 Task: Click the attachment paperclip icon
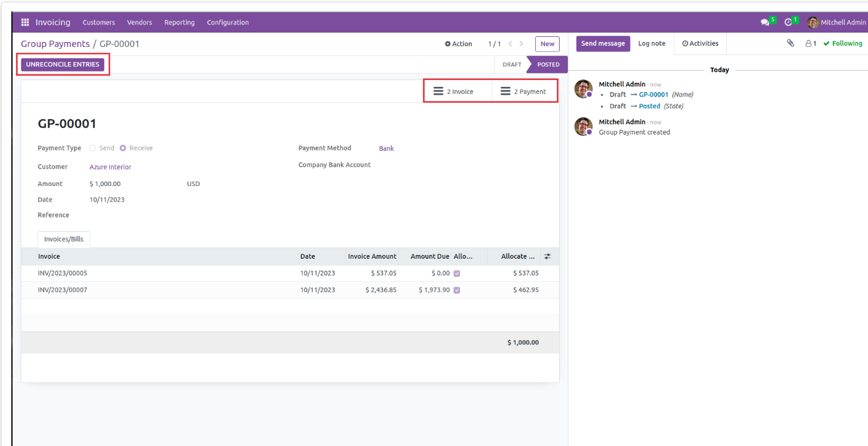tap(791, 44)
